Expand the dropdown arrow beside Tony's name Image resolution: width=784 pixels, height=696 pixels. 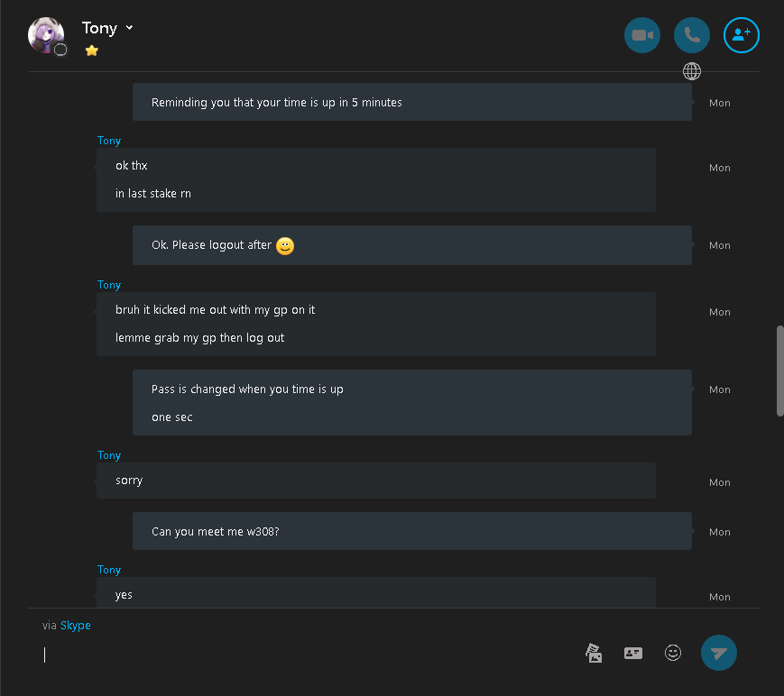tap(130, 27)
